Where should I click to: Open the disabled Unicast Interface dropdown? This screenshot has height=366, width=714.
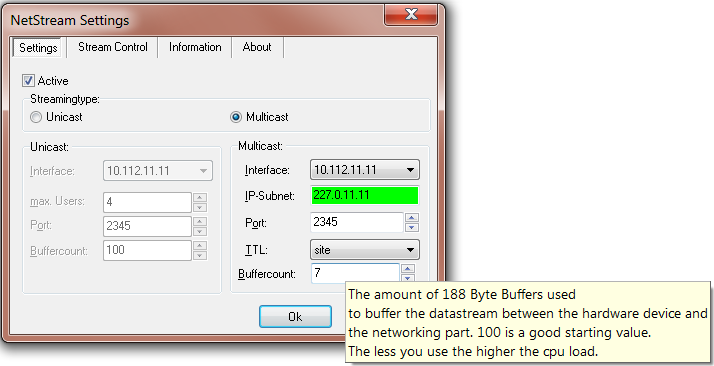(158, 171)
